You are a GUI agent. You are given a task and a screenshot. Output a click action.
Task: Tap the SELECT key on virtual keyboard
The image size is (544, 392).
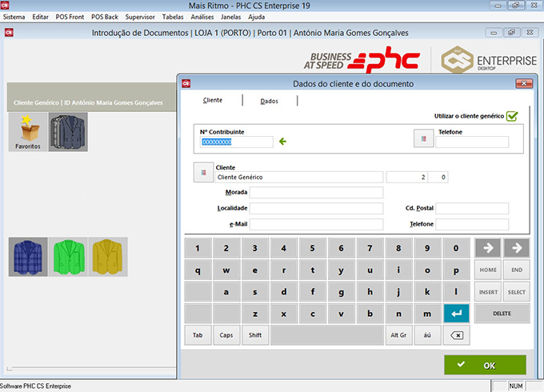click(x=517, y=292)
